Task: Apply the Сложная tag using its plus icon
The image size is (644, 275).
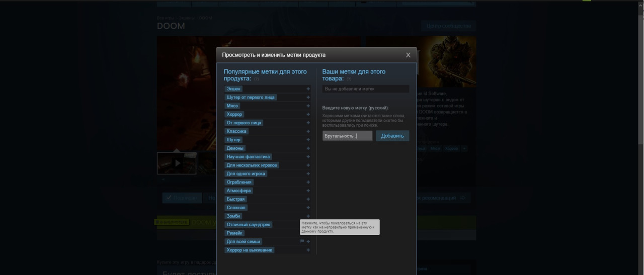Action: (308, 208)
